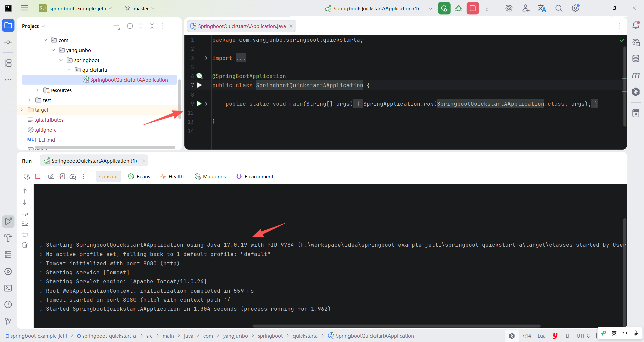Open the Terminal tool window

[x=8, y=288]
